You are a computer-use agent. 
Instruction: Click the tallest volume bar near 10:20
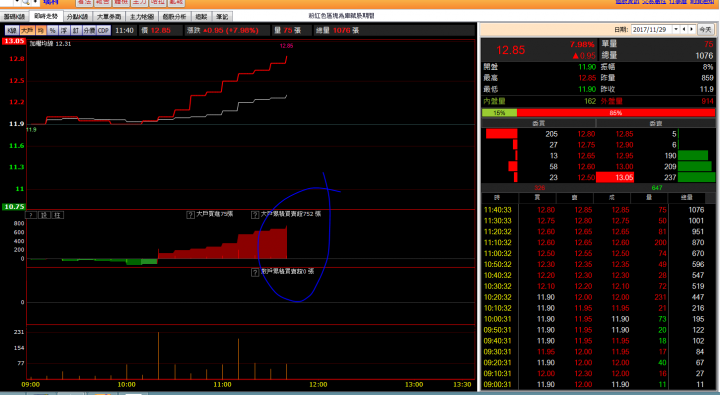158,356
